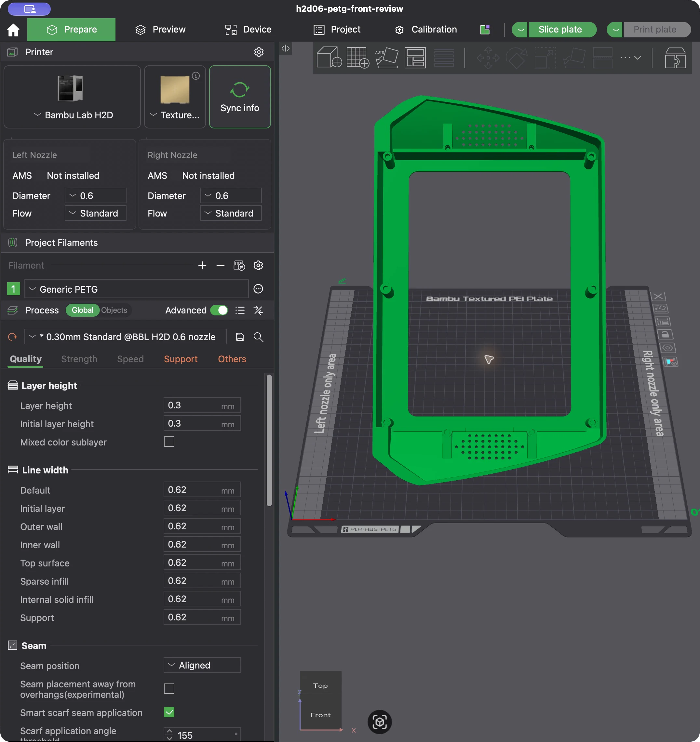Add a filament with the plus icon

pos(202,265)
